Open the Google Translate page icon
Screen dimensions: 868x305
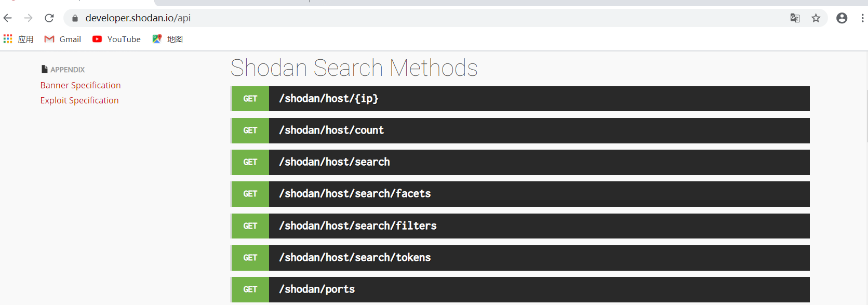pos(794,18)
